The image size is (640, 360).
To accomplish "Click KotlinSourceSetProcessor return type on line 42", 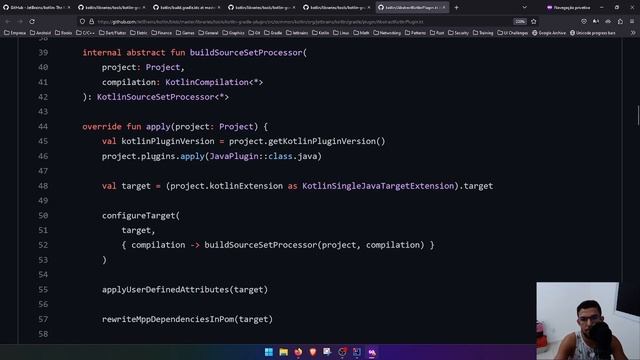I will [156, 97].
